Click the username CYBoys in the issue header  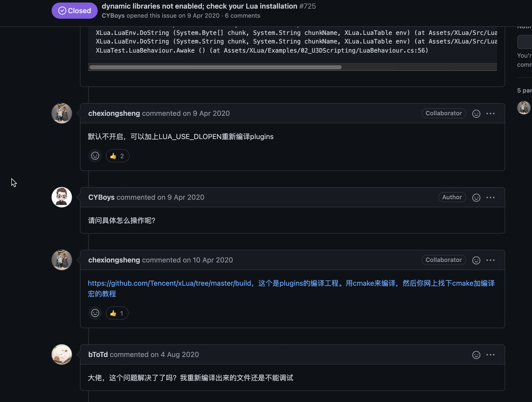click(113, 16)
